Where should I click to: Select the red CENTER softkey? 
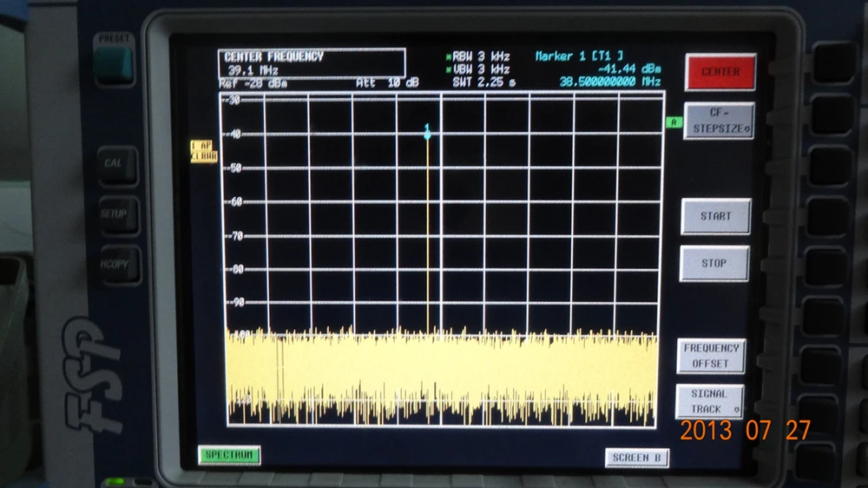720,72
